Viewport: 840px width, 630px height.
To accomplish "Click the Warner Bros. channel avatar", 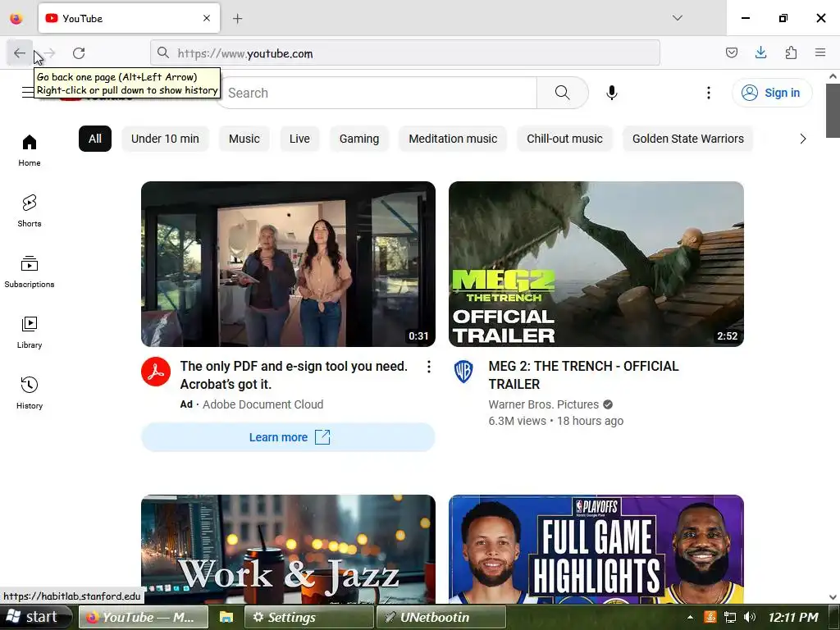I will click(x=463, y=372).
